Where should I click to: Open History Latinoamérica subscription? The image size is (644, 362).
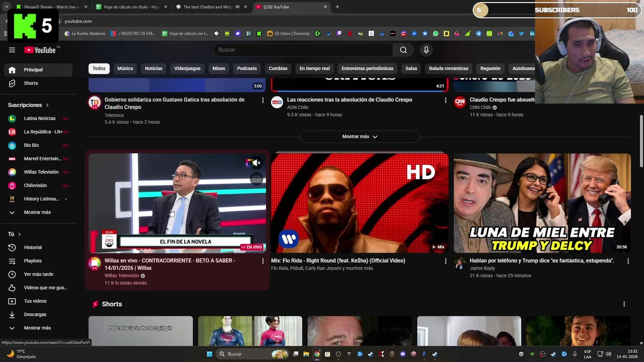coord(38,199)
